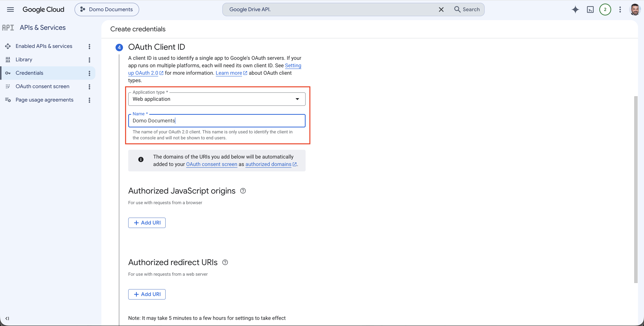
Task: Open the Gemini AI sparkle assistant
Action: 575,10
